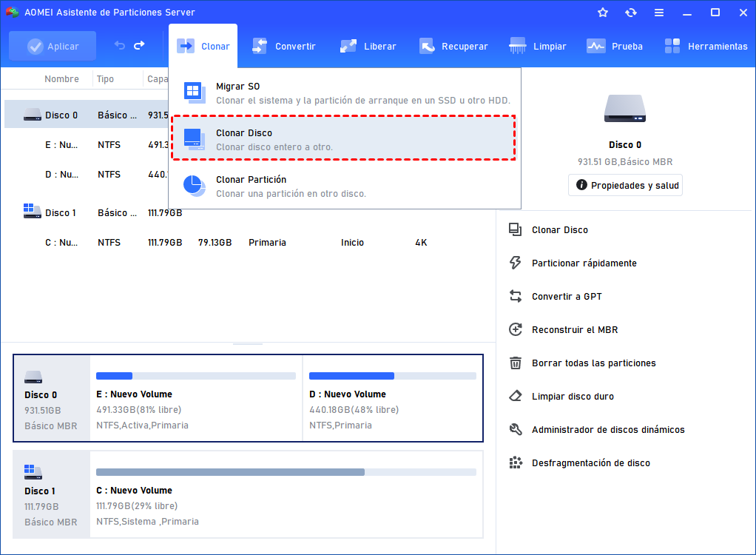Click the 4K alignment cell
The image size is (756, 555).
tap(421, 243)
